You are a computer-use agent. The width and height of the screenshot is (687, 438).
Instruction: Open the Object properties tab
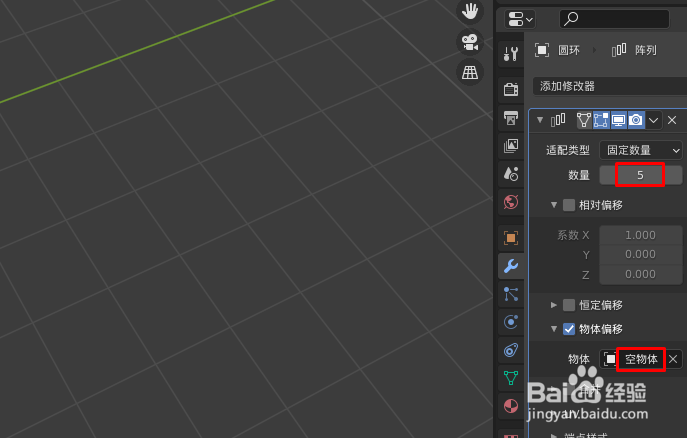click(x=511, y=238)
